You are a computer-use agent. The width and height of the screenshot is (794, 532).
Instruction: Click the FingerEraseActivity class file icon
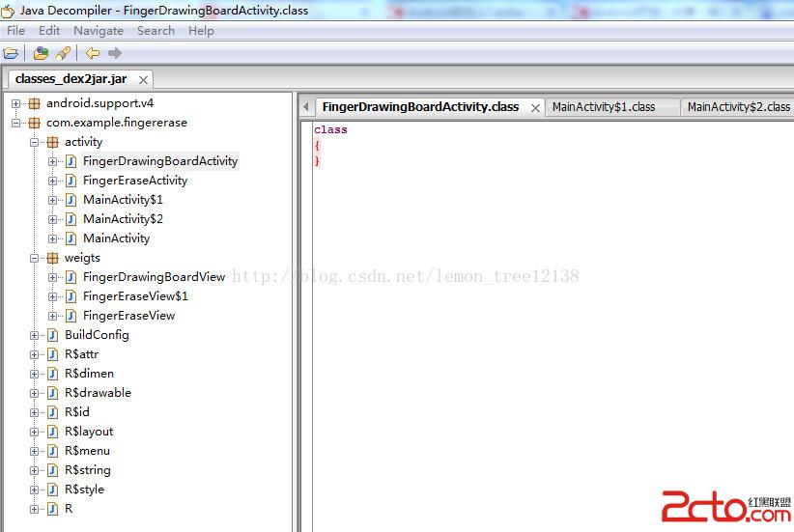pos(71,181)
